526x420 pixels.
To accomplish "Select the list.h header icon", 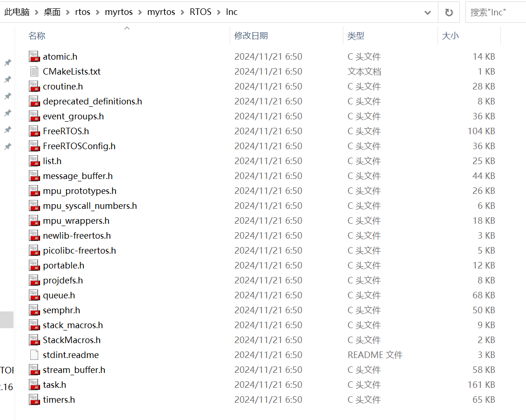I will 34,161.
